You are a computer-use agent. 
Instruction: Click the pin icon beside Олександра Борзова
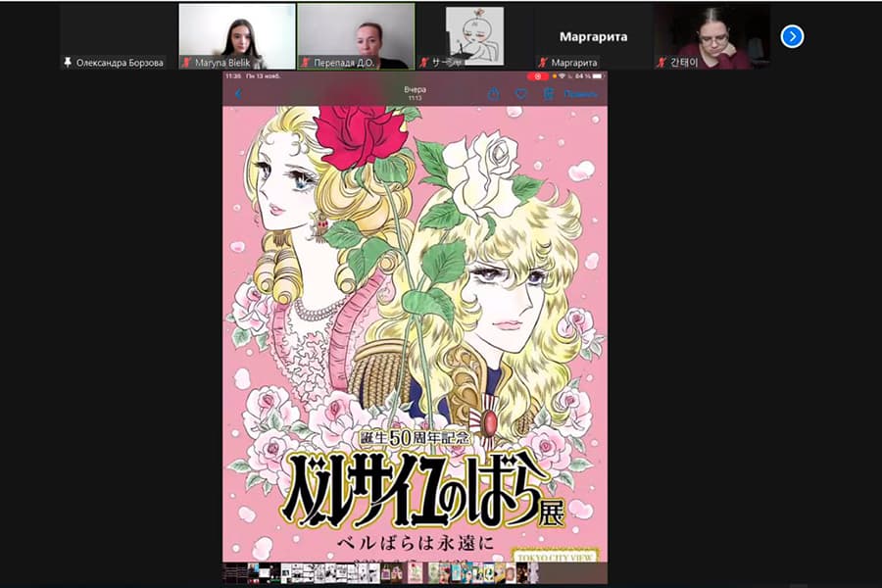pos(68,62)
